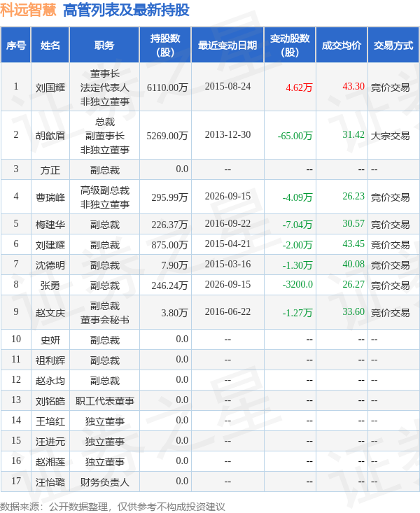Select the 交易方式 column header

pos(393,45)
